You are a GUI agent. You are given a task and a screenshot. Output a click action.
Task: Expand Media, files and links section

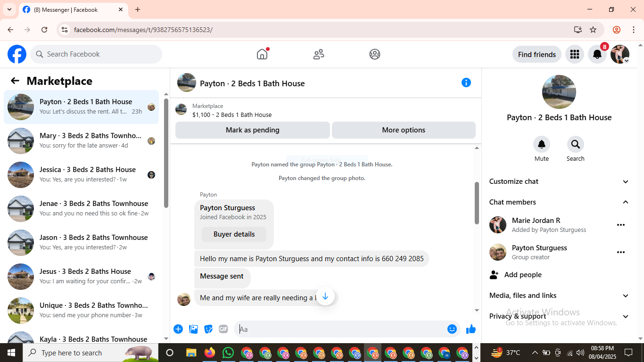click(560, 296)
